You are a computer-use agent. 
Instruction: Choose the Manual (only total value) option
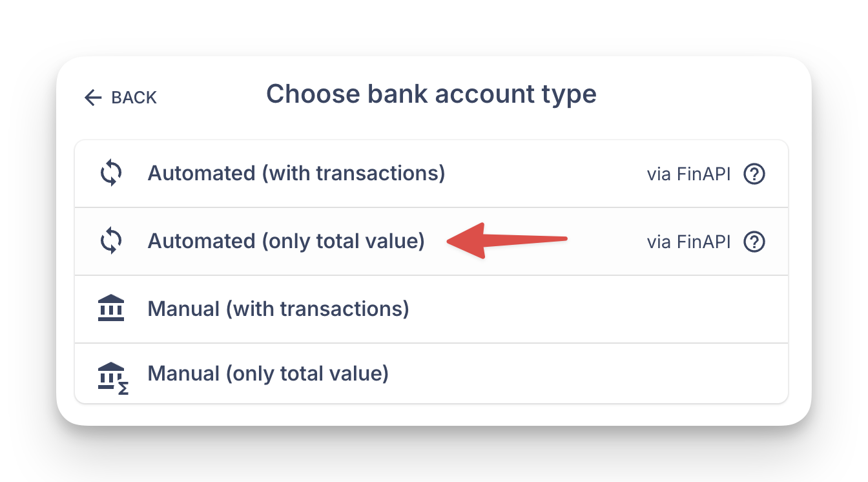(268, 373)
